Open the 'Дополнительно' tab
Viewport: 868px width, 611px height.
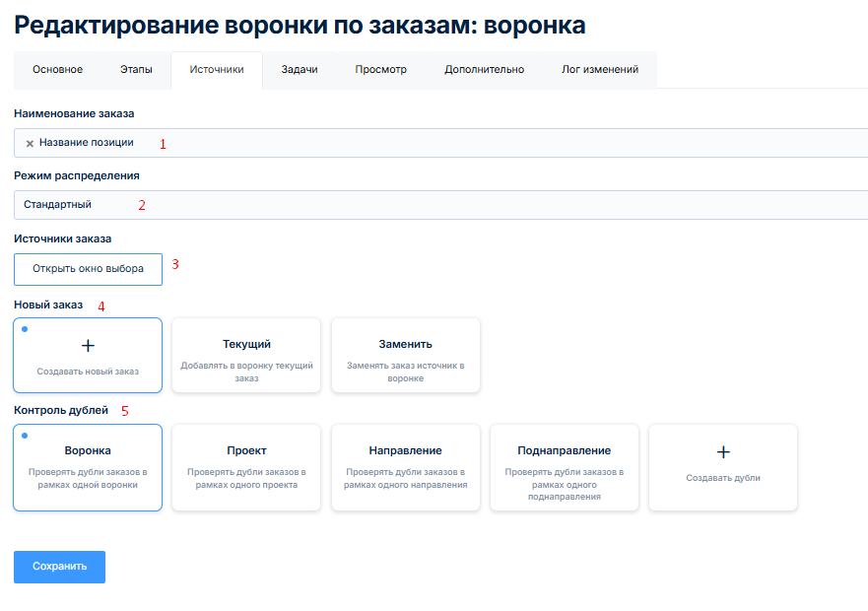point(484,70)
